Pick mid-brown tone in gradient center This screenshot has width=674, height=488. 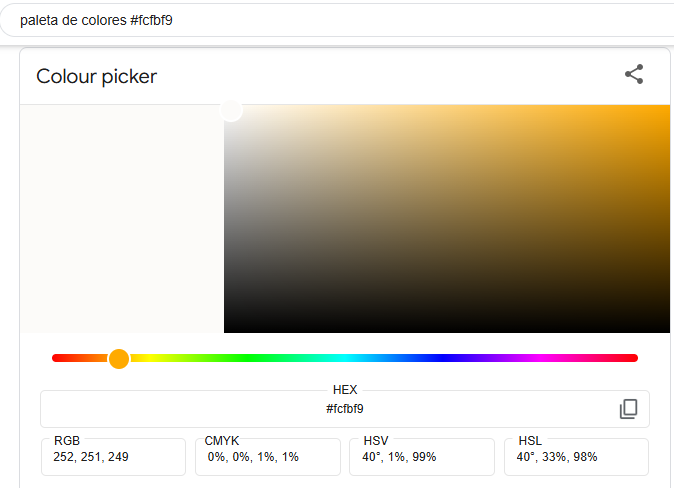pyautogui.click(x=447, y=219)
